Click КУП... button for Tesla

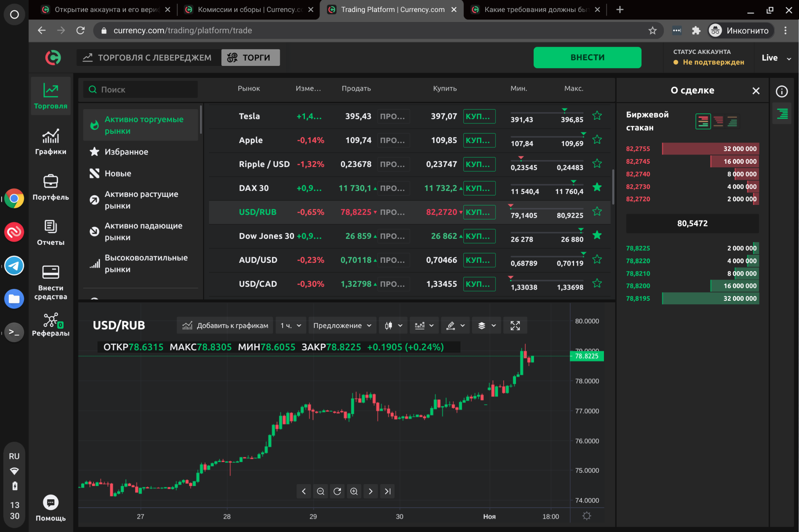click(x=479, y=116)
